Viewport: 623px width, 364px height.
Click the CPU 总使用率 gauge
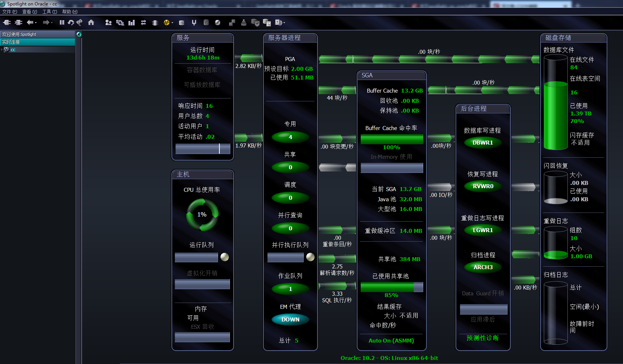pos(202,215)
